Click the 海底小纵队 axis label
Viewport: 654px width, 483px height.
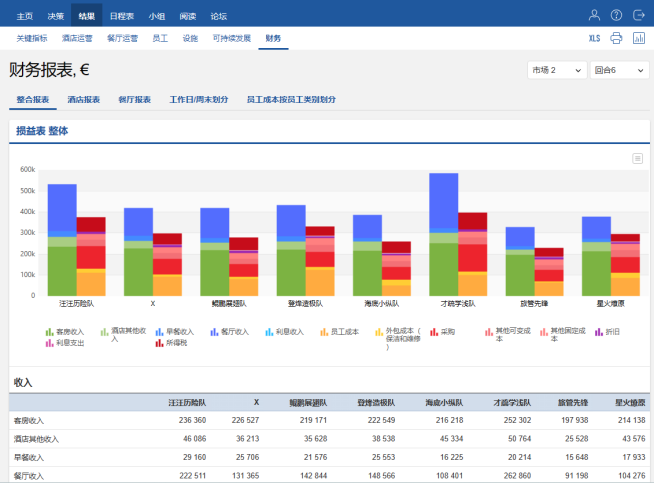pos(381,304)
